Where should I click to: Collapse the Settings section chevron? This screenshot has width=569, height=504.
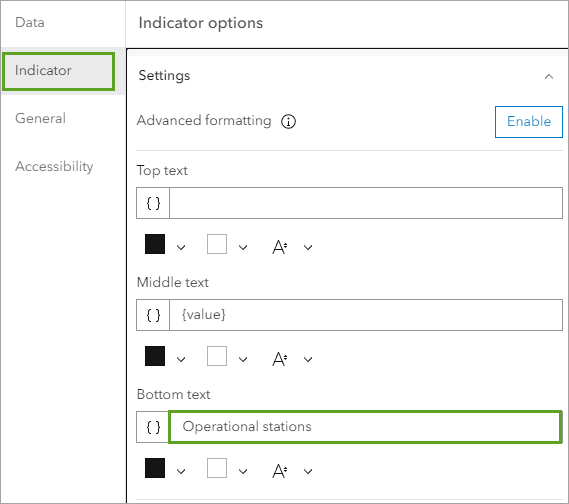click(x=549, y=77)
